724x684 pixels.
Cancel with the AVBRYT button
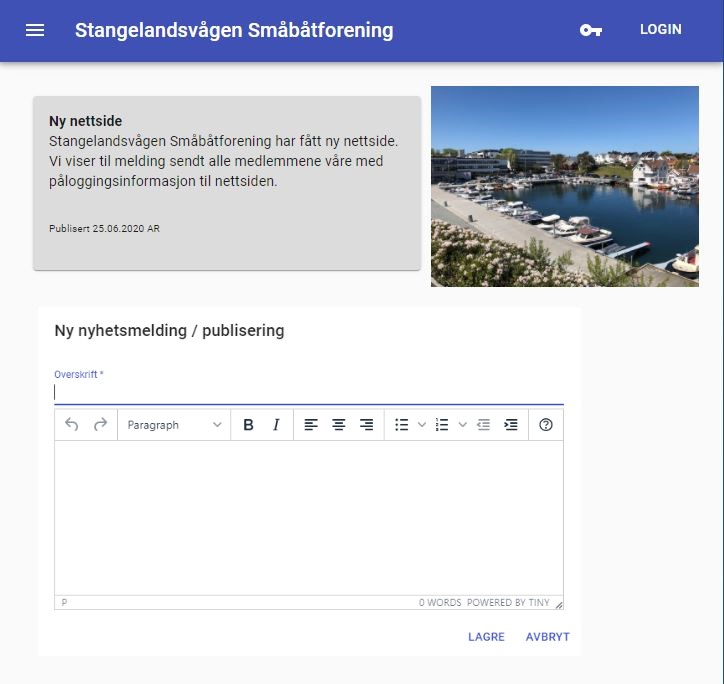pyautogui.click(x=547, y=637)
